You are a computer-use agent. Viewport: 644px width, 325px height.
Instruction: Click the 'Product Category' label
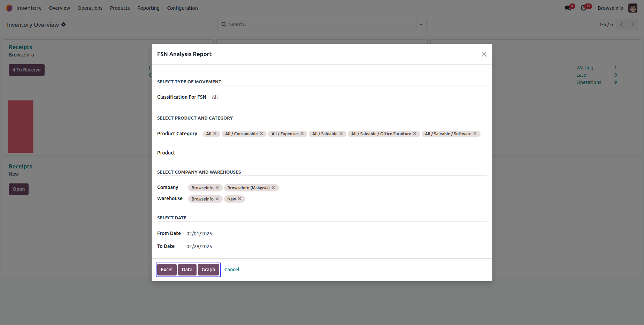point(177,134)
